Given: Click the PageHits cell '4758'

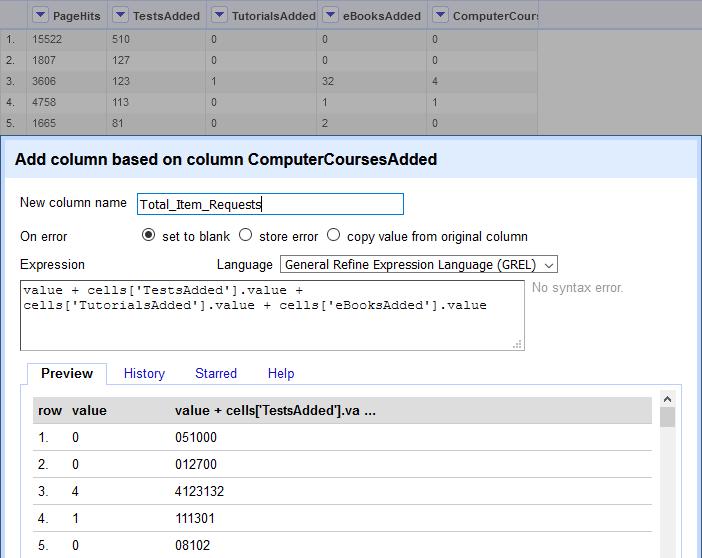Looking at the screenshot, I should (44, 102).
